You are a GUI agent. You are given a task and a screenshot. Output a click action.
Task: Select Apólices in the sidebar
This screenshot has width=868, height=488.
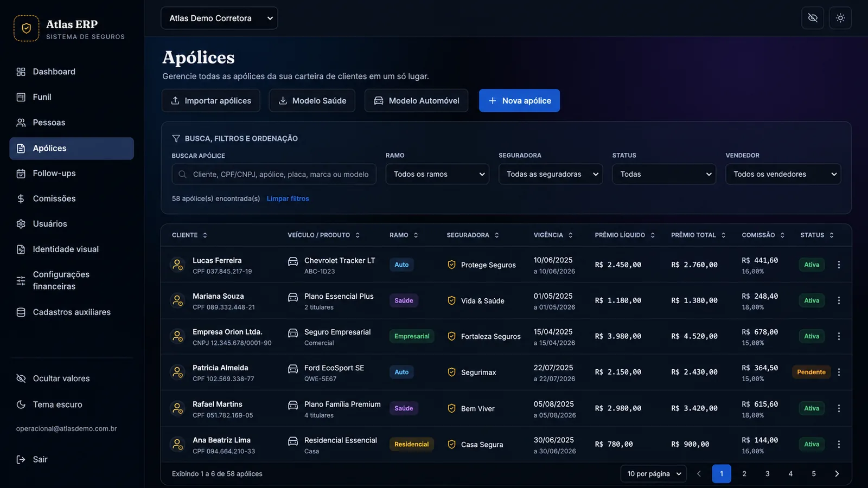(72, 148)
